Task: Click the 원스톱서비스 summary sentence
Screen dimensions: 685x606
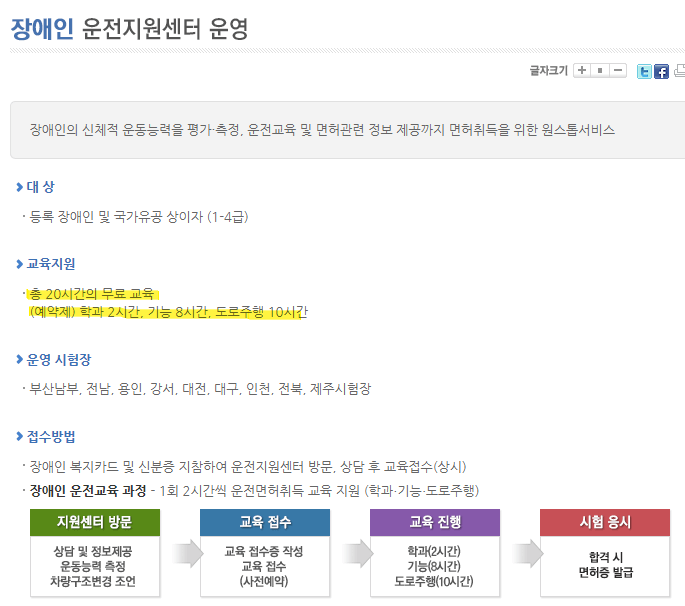Action: (x=322, y=130)
